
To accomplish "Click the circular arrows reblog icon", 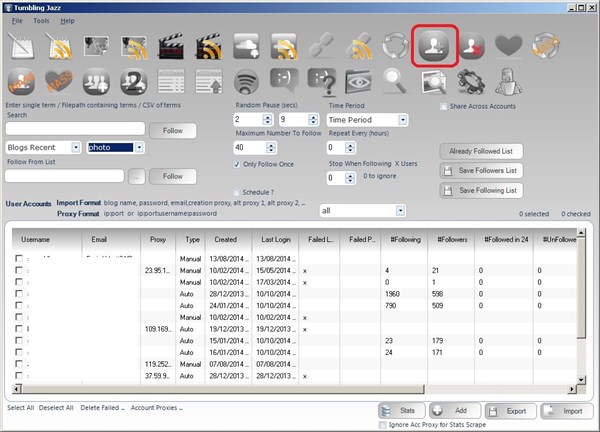I will click(396, 46).
